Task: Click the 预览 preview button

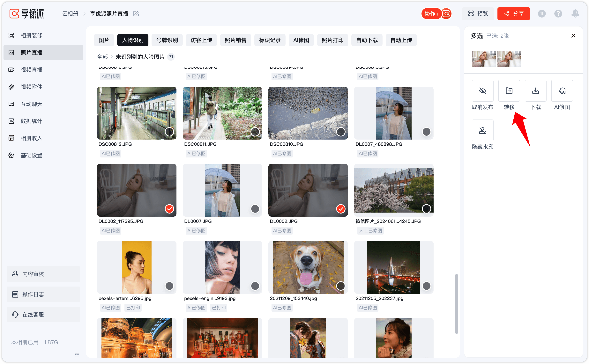Action: pyautogui.click(x=478, y=14)
